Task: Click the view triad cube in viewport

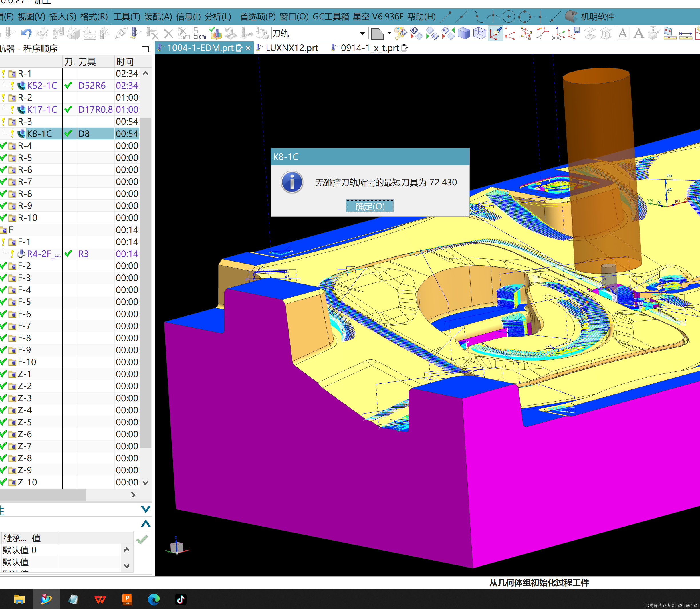Action: pyautogui.click(x=177, y=547)
